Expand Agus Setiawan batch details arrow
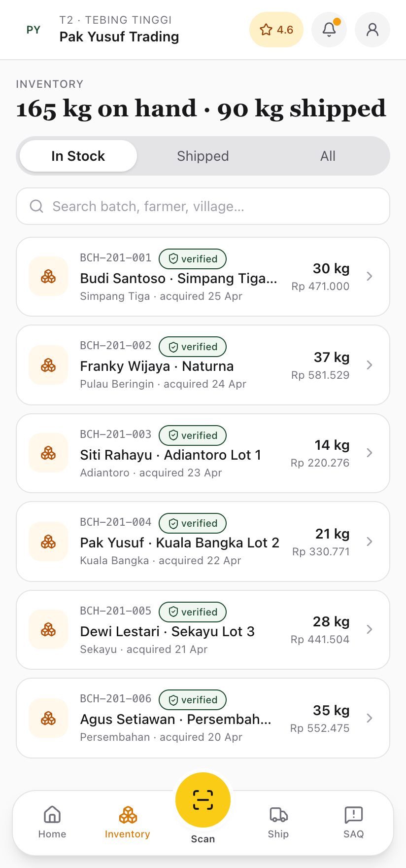406x868 pixels. pos(370,718)
